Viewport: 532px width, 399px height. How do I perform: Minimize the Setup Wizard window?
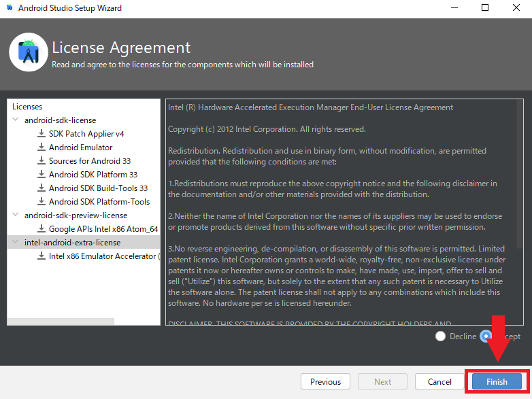coord(454,7)
